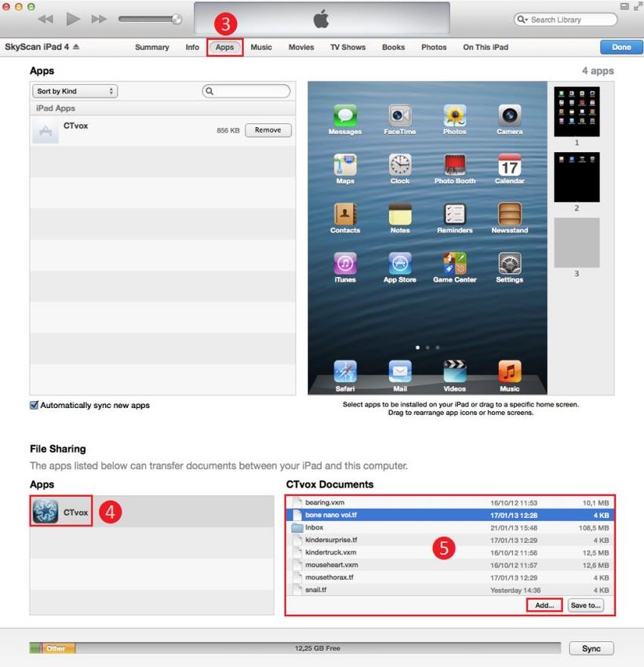Select CTvox in iPad Apps list
The image size is (644, 667).
click(163, 130)
